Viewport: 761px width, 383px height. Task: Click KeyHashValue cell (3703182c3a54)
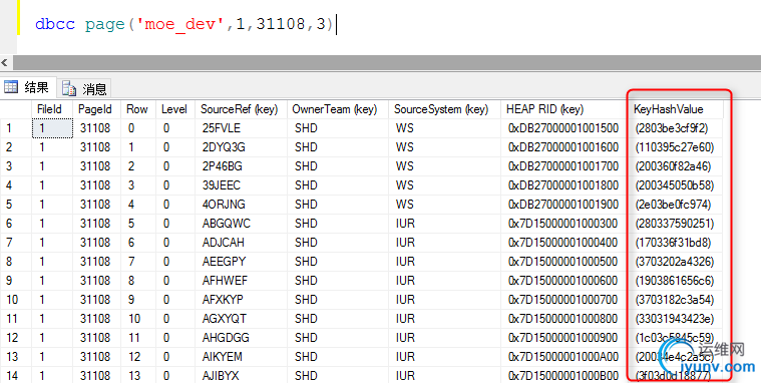point(675,300)
